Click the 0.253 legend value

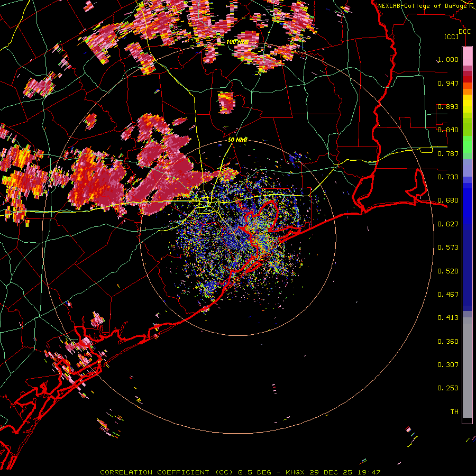point(448,388)
